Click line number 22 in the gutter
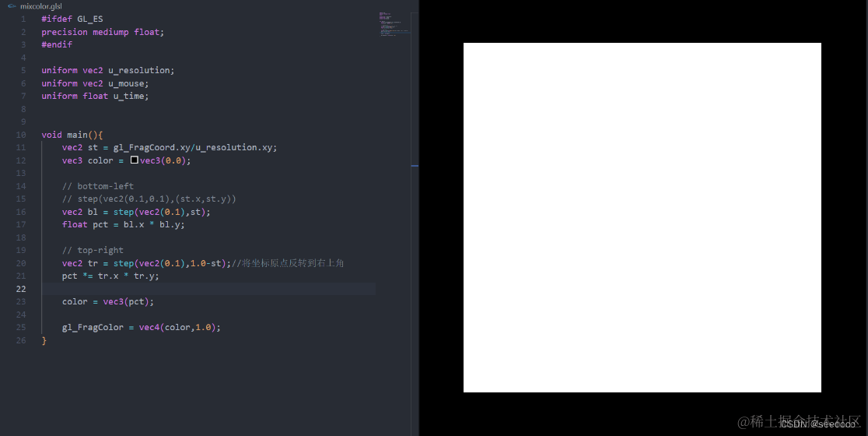868x436 pixels. [x=21, y=289]
